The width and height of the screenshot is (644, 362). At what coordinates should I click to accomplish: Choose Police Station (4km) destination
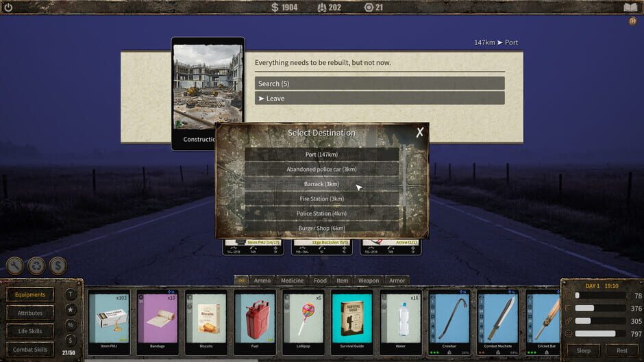pyautogui.click(x=321, y=214)
